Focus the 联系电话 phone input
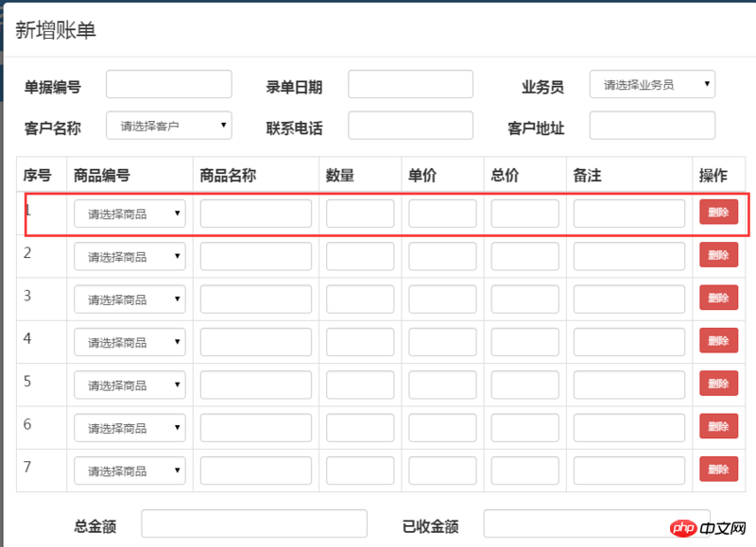 (x=410, y=126)
